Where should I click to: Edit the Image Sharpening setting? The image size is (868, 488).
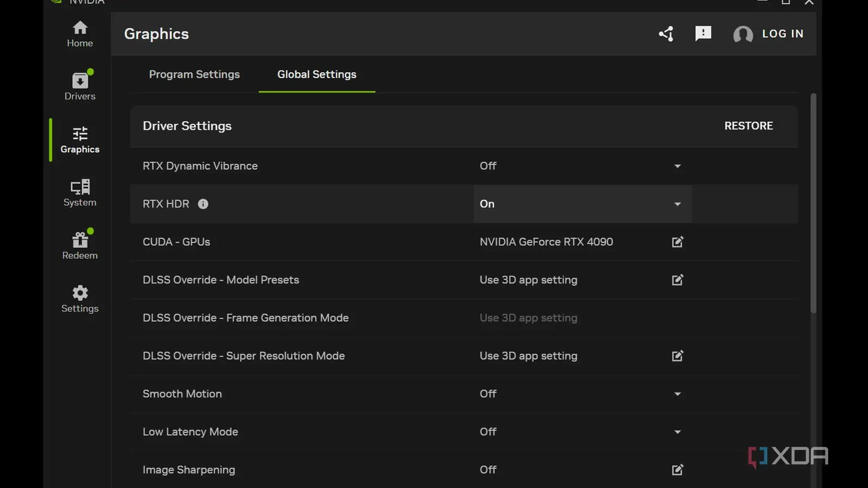678,470
